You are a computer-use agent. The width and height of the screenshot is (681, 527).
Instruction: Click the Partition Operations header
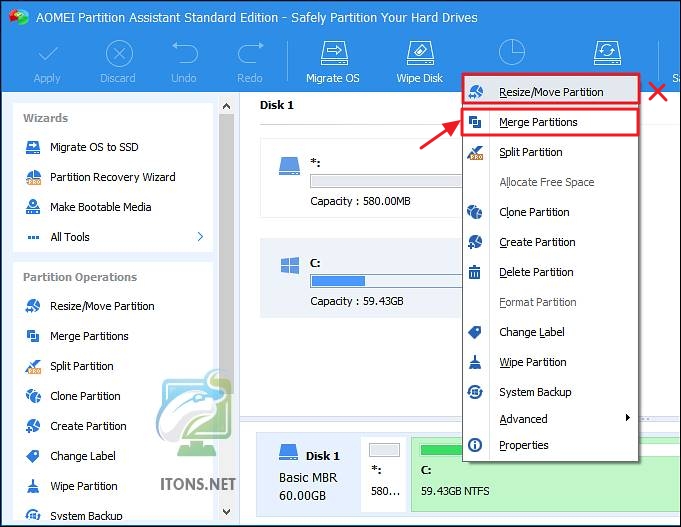tap(80, 277)
